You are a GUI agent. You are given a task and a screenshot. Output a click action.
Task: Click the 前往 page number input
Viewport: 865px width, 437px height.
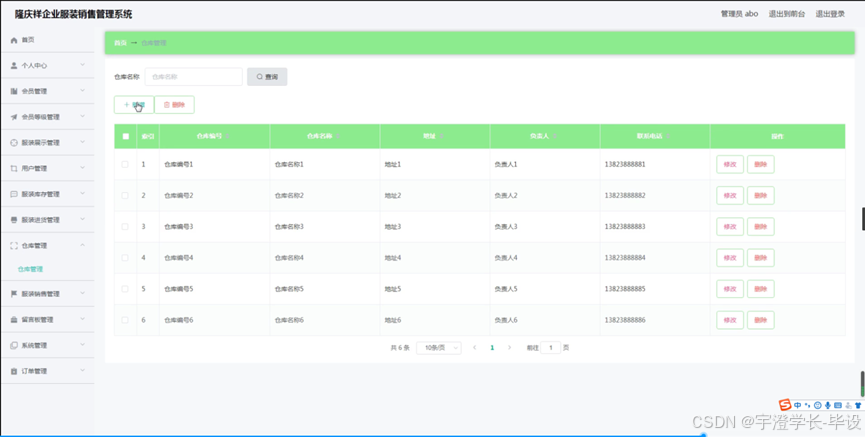coord(551,348)
